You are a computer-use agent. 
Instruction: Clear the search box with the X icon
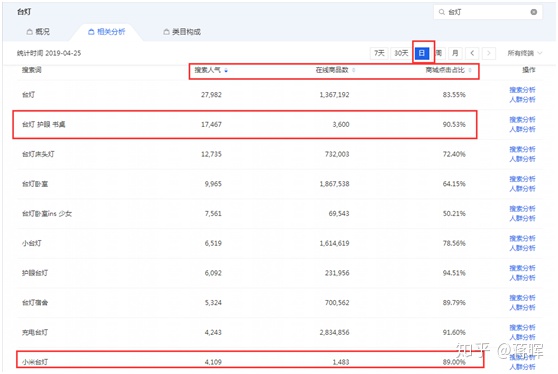(x=533, y=12)
